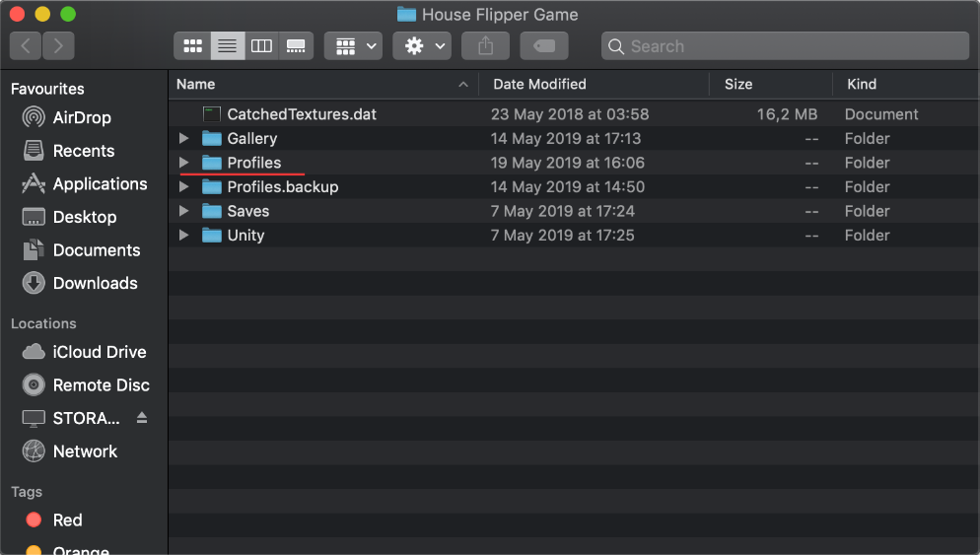Image resolution: width=980 pixels, height=555 pixels.
Task: Open the group-by arrangement dropdown
Action: (x=353, y=46)
